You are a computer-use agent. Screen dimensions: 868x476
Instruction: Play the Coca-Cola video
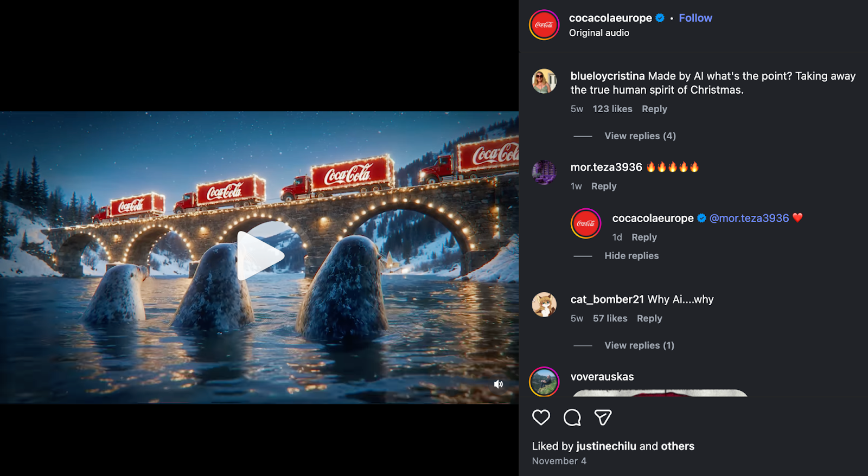pyautogui.click(x=260, y=256)
